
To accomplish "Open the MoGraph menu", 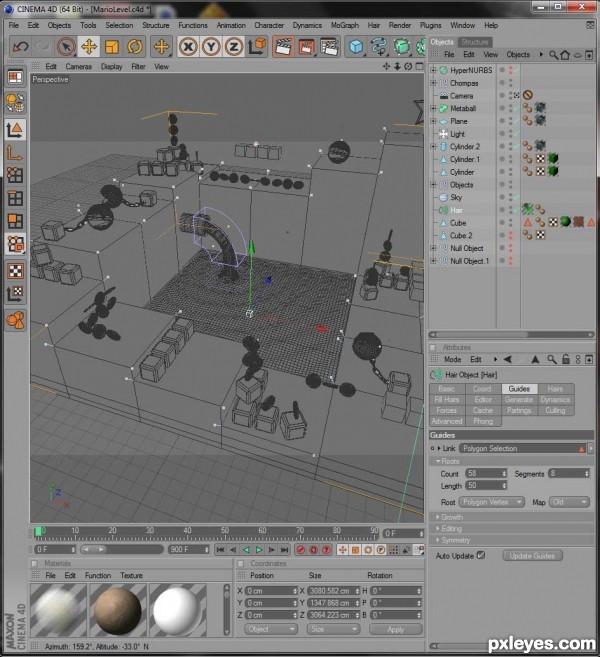I will [344, 26].
